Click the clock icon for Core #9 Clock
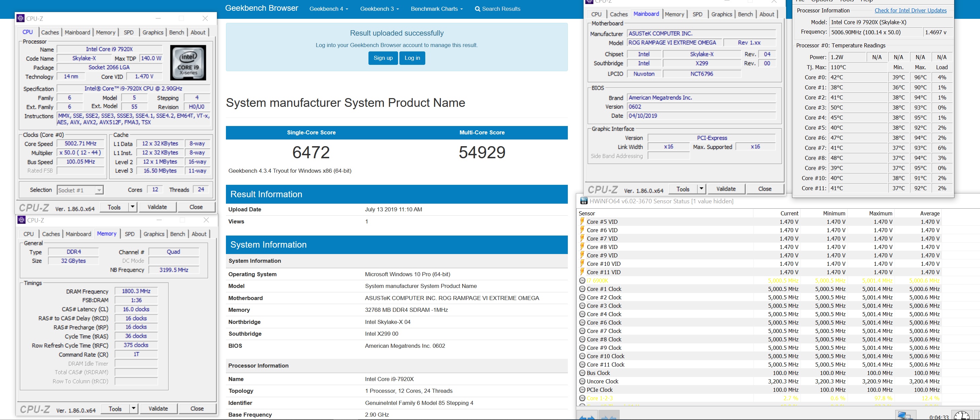 coord(582,348)
